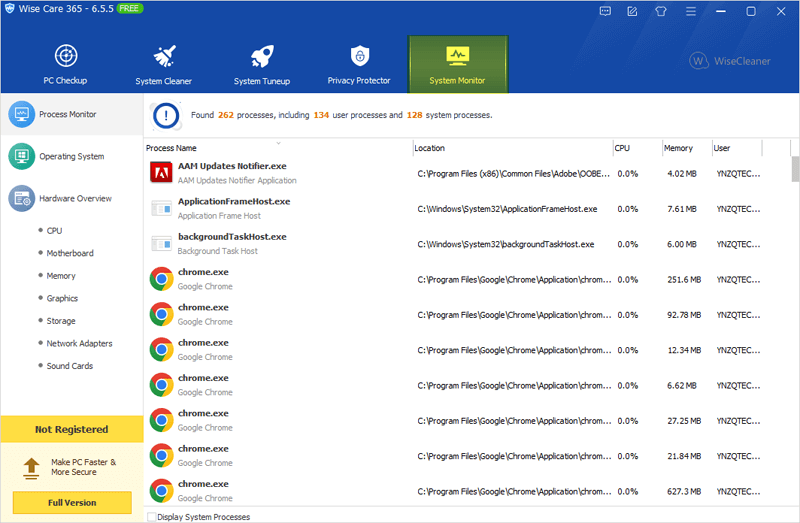Open System Cleaner broom icon
Viewport: 800px width, 523px height.
[164, 56]
